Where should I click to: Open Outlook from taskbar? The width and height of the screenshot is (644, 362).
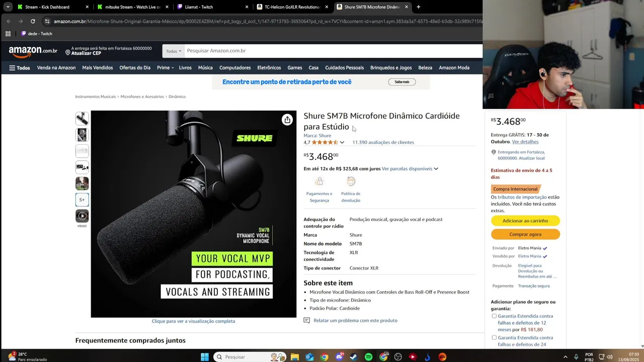[x=309, y=357]
